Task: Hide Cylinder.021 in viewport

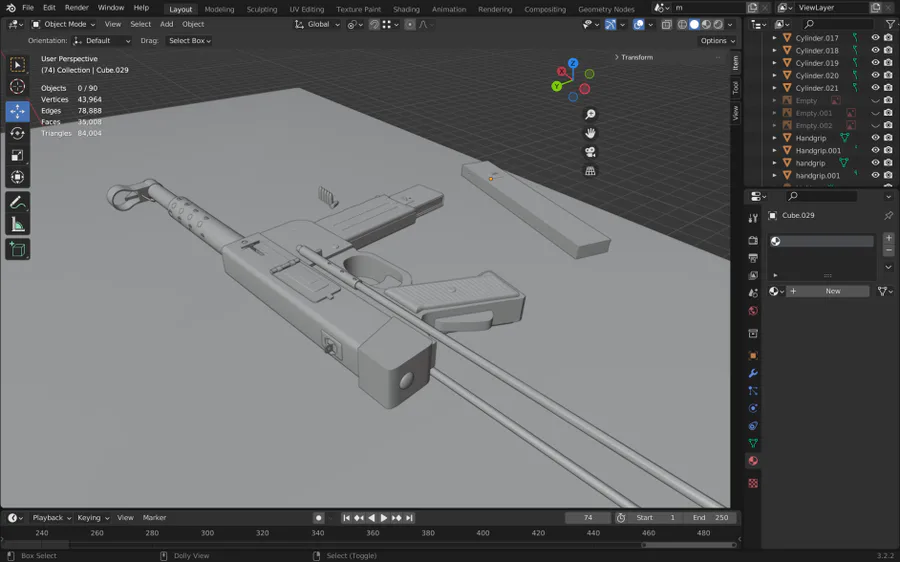Action: coord(875,87)
